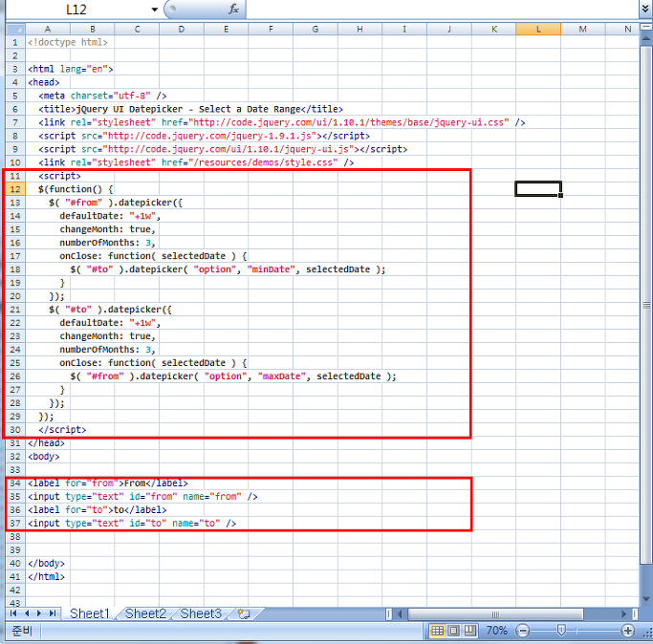Viewport: 653px width, 644px height.
Task: Select row 12 header
Action: (x=15, y=189)
